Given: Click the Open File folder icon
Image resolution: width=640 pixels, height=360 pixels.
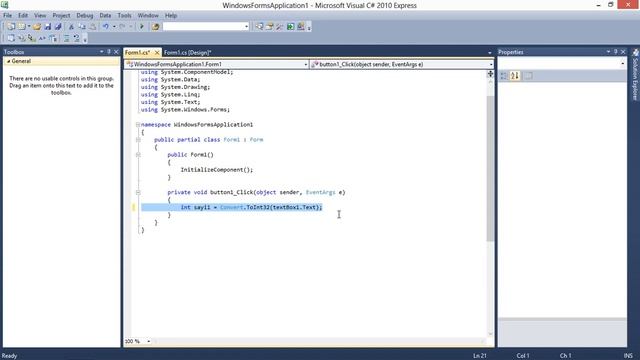Looking at the screenshot, I should click(37, 27).
